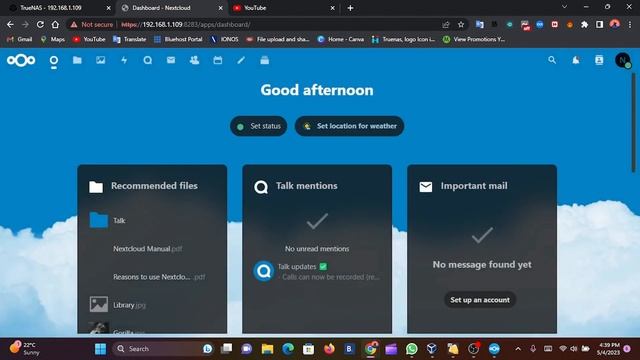Open the Calendar app icon
The height and width of the screenshot is (360, 640).
pos(218,60)
